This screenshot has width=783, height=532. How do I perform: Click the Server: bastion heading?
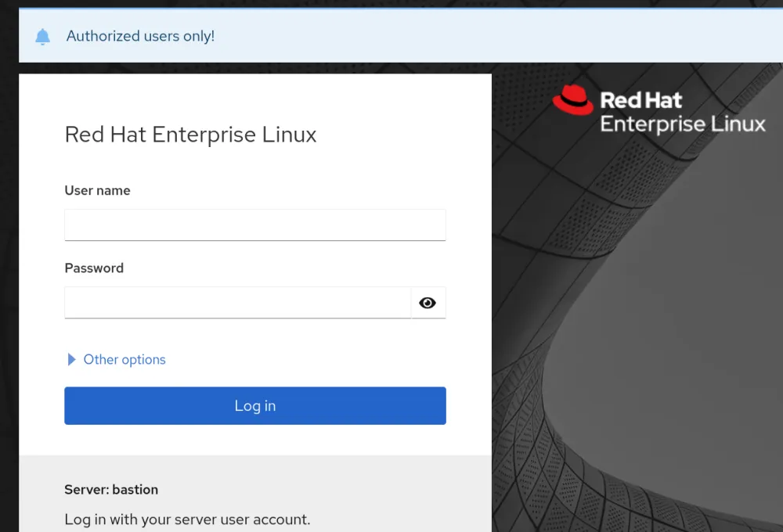point(110,489)
